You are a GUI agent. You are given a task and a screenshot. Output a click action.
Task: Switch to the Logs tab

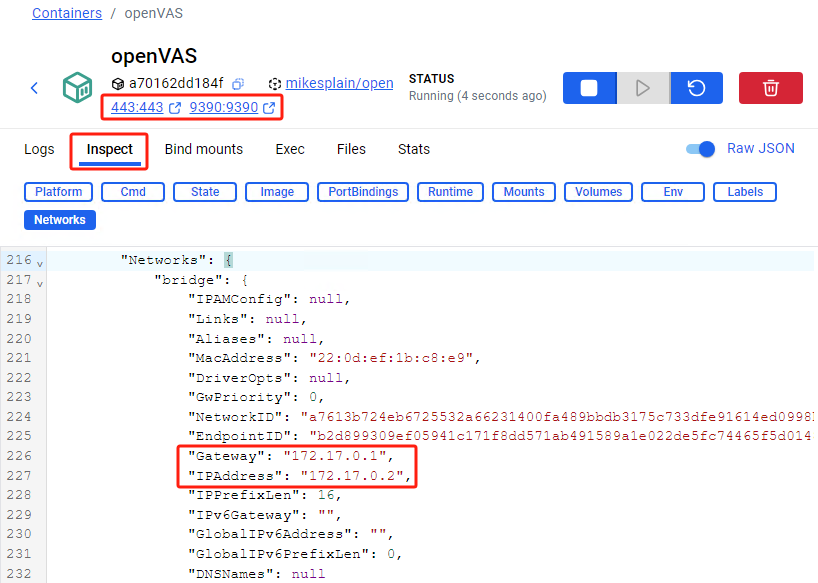tap(39, 149)
